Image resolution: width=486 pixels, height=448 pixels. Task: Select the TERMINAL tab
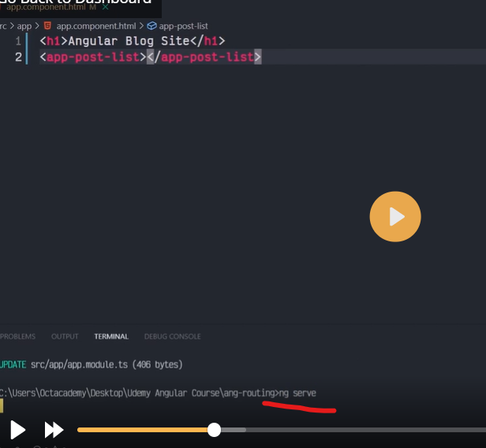tap(111, 336)
